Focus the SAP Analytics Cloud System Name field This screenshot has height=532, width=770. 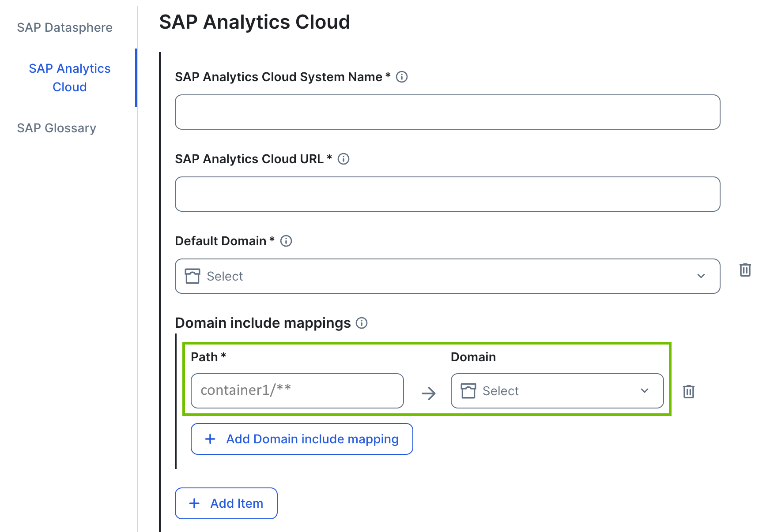(x=447, y=112)
